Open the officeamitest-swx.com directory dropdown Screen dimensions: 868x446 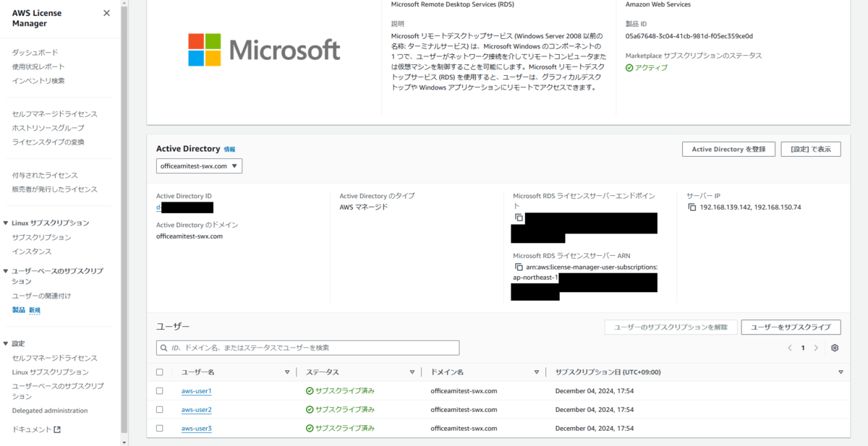click(200, 166)
